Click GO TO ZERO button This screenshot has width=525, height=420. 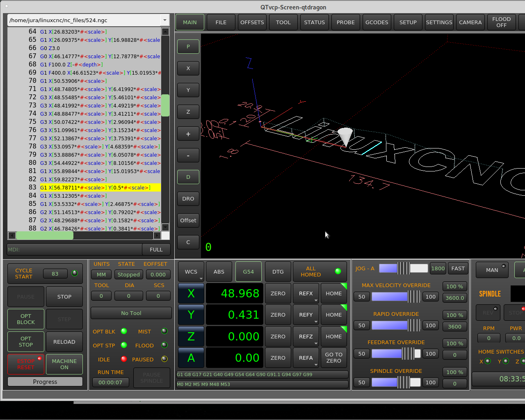(334, 358)
